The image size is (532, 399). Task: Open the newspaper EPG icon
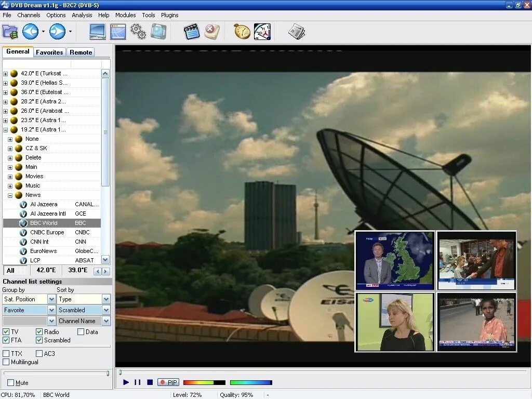tap(297, 32)
